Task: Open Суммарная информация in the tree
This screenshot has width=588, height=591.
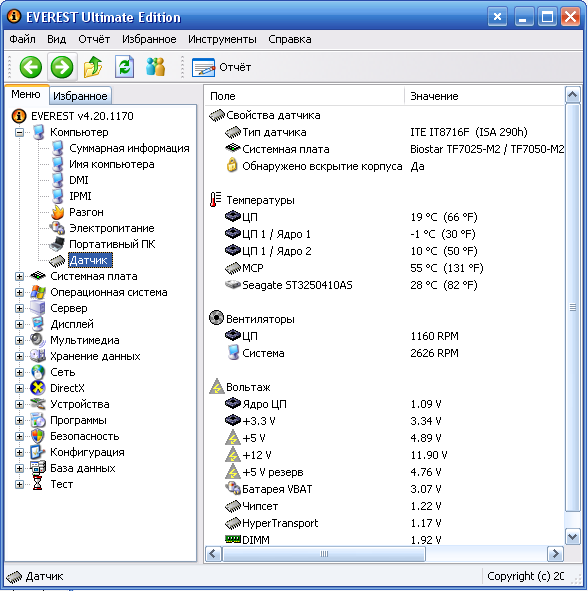Action: pos(129,148)
